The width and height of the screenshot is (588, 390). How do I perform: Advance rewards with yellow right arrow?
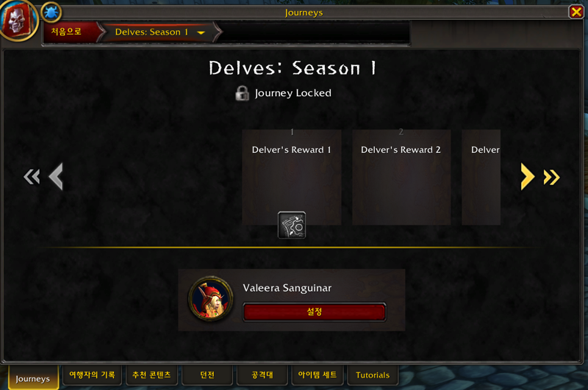(x=527, y=176)
